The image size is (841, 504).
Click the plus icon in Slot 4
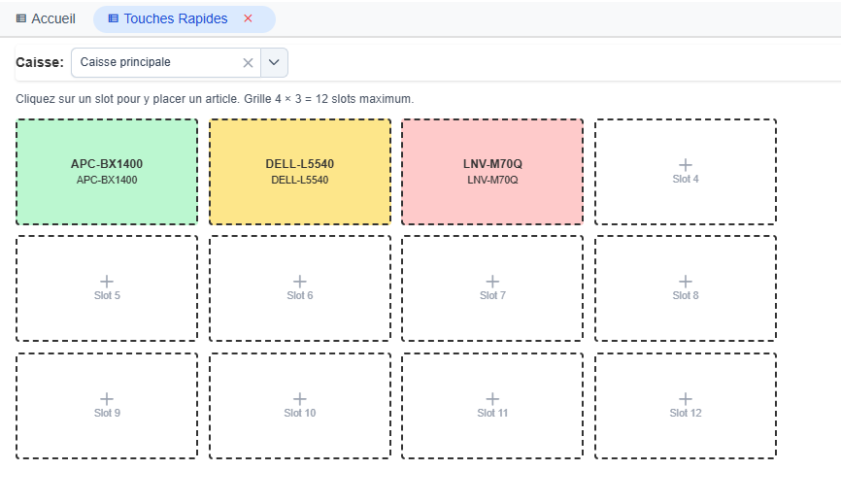tap(685, 165)
